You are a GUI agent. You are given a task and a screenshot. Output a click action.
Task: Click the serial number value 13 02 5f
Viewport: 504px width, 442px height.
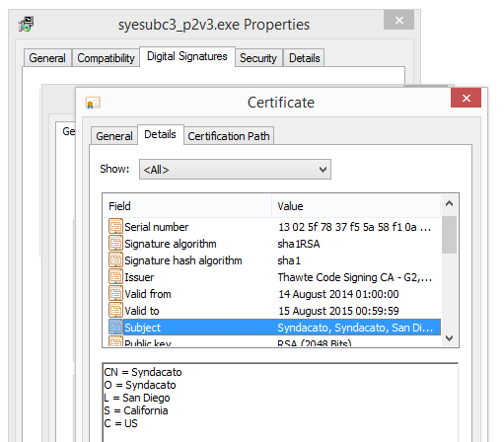[x=354, y=227]
